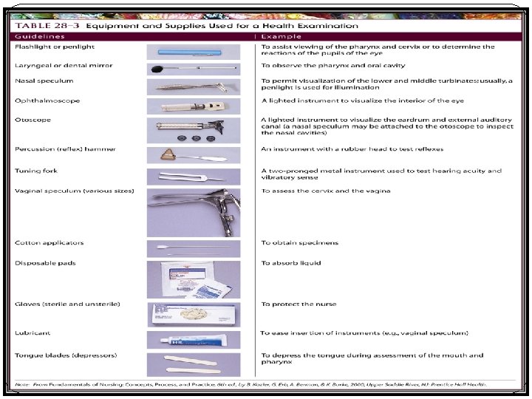Click the 'To obtain specimens' text
The width and height of the screenshot is (532, 399).
[x=299, y=243]
